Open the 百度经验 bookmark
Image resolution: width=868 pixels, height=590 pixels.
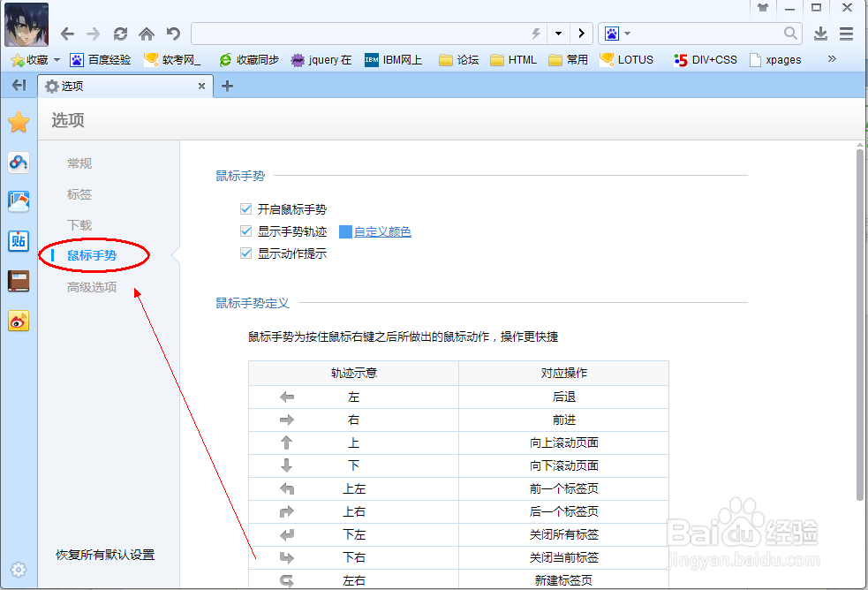(x=101, y=60)
